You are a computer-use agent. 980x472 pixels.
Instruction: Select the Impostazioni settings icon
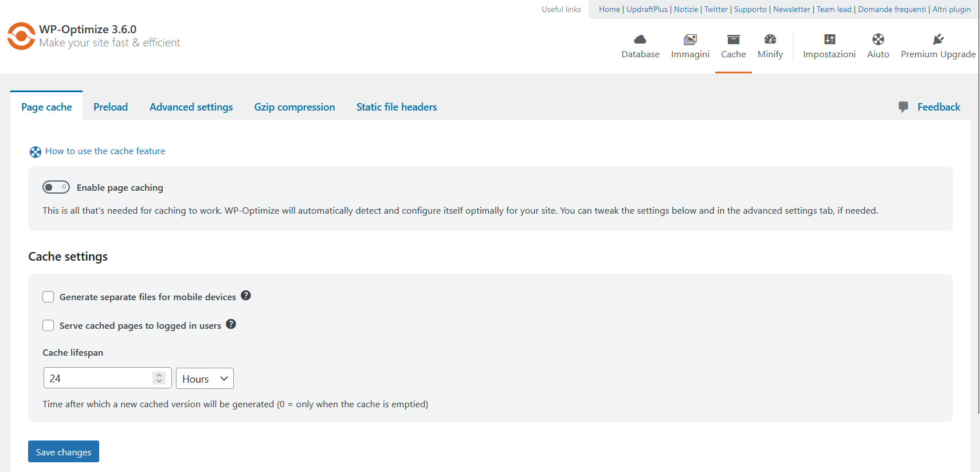pyautogui.click(x=829, y=39)
